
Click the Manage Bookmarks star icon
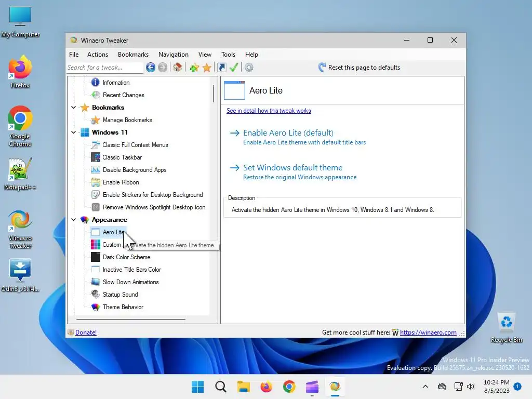[96, 120]
